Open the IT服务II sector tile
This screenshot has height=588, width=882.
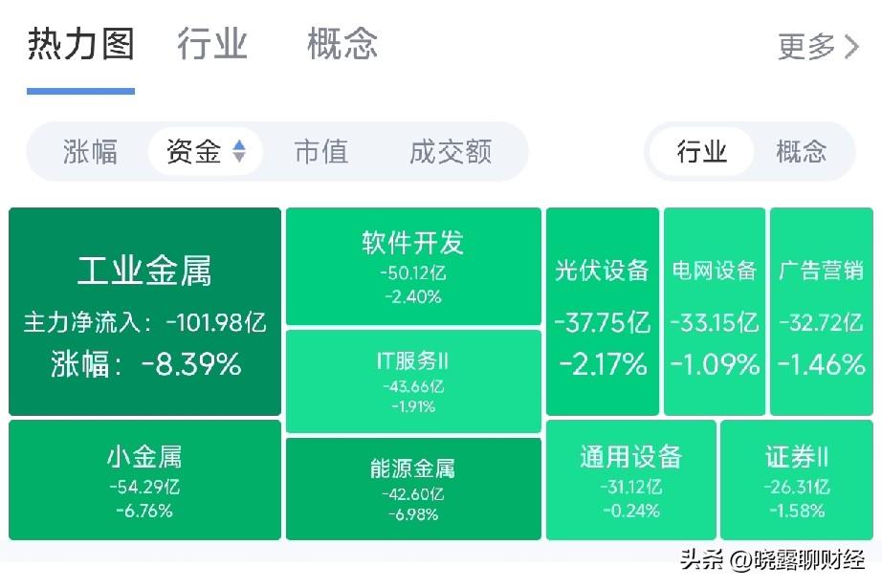click(x=412, y=380)
